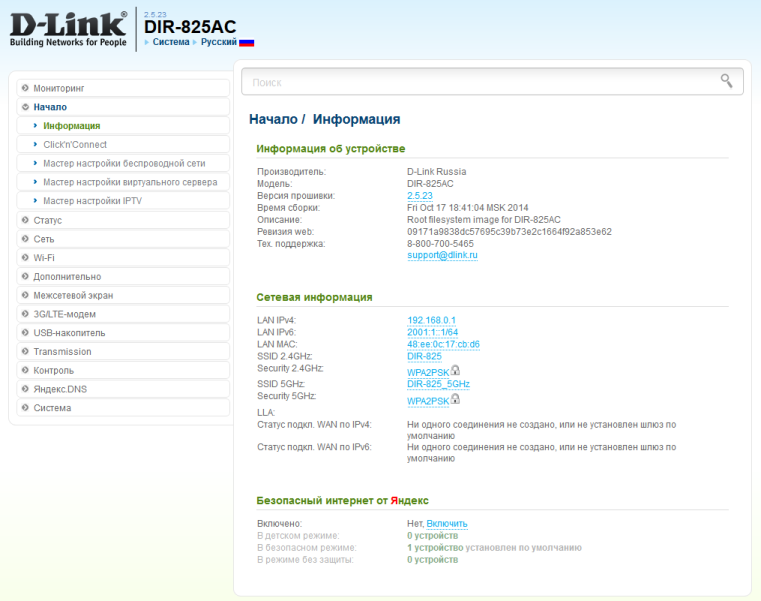The width and height of the screenshot is (761, 601).
Task: Click the Начало breadcrumb in page title
Action: [273, 119]
